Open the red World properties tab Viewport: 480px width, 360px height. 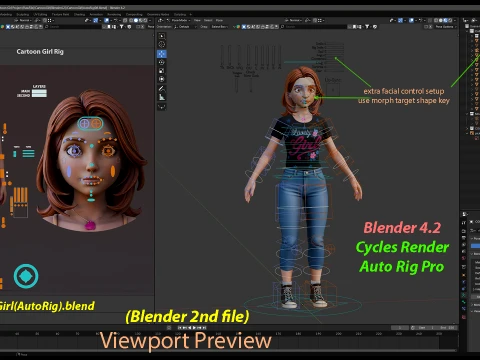(464, 258)
